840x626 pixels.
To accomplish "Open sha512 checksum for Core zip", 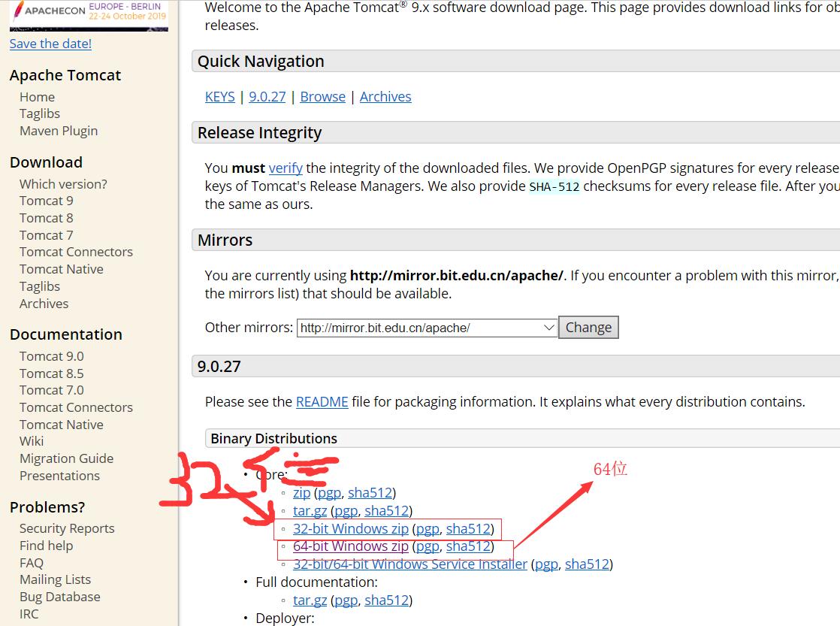I will (370, 492).
